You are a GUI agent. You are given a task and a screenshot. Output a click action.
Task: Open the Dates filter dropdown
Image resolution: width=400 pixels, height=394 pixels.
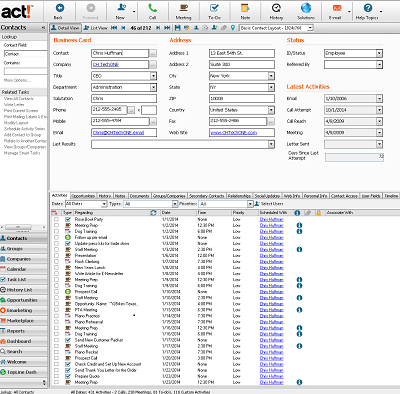(x=104, y=204)
